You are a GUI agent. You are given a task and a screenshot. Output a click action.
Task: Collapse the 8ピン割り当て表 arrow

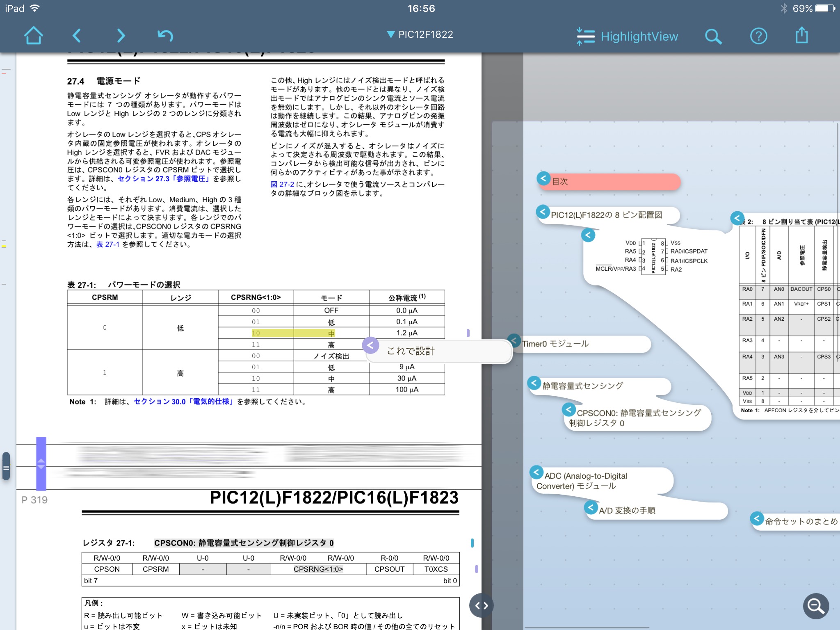(x=737, y=218)
